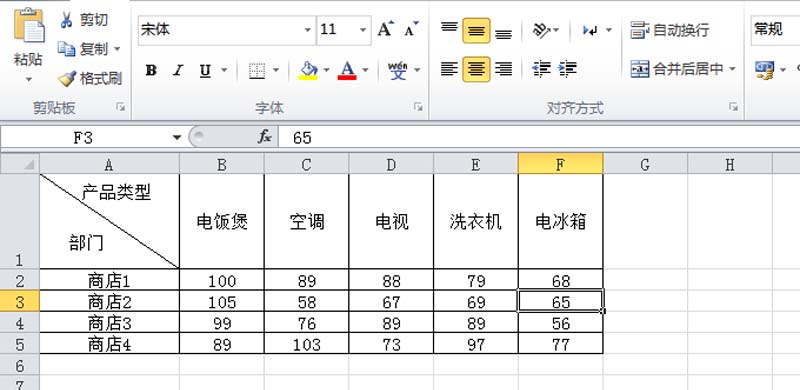Open Paste options arrow under 粘贴
The width and height of the screenshot is (800, 390).
[x=29, y=79]
